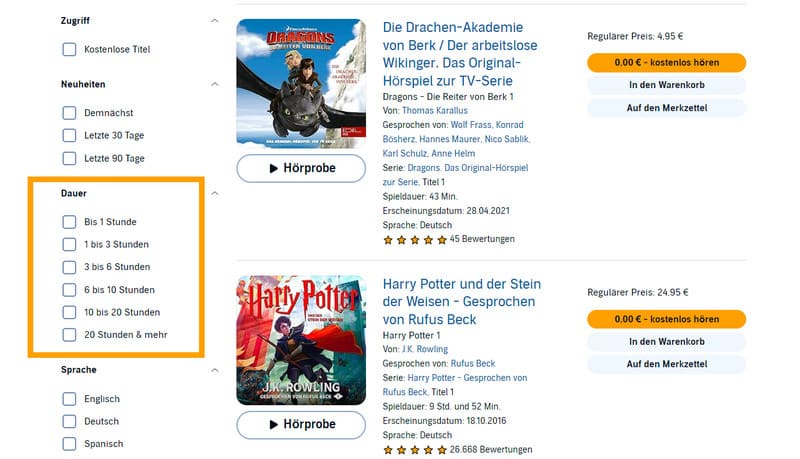This screenshot has height=459, width=800.
Task: Open the Harry Potter cover image
Action: [x=301, y=340]
